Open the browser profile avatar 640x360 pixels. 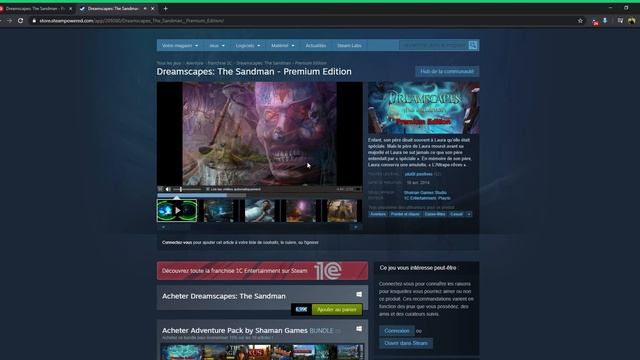[x=632, y=20]
